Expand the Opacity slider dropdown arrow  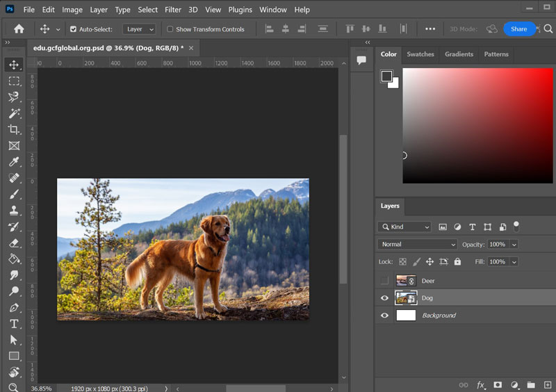point(514,245)
